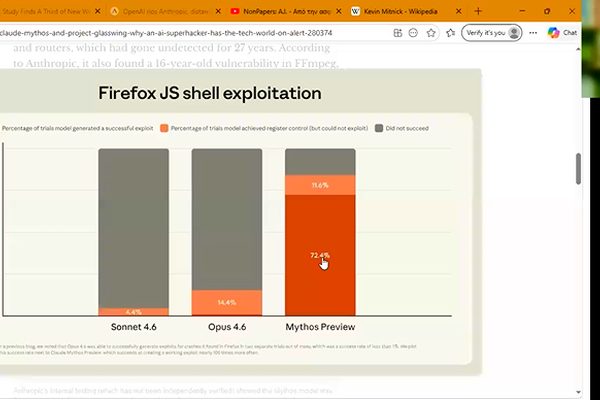Click the split screen icon in address bar
Image resolution: width=600 pixels, height=400 pixels.
[398, 33]
